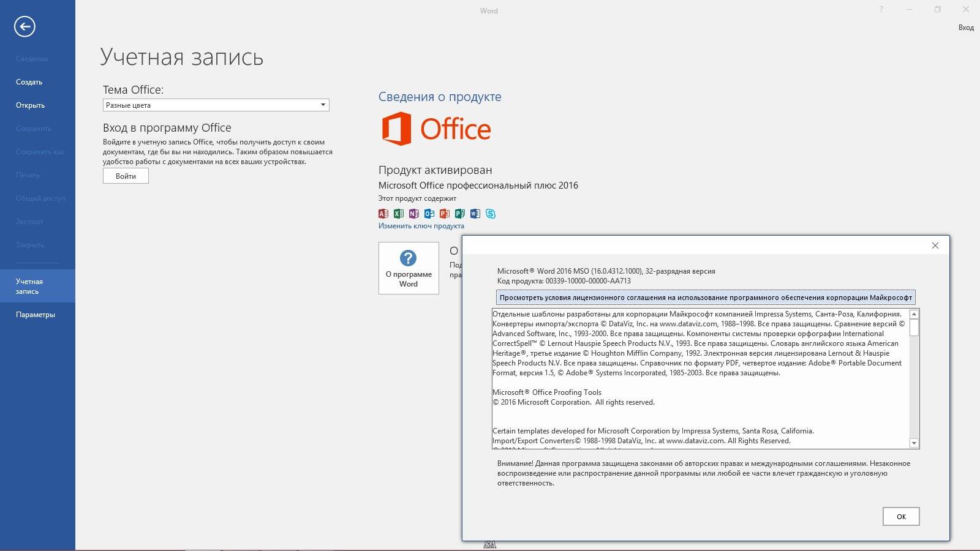The width and height of the screenshot is (980, 551).
Task: Open the Help question mark in title bar
Action: click(881, 9)
